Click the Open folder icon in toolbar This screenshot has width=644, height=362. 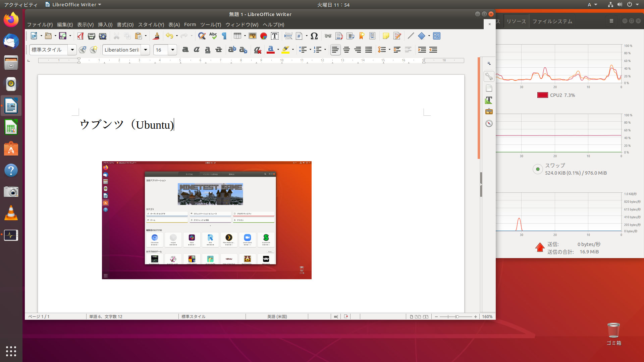pyautogui.click(x=48, y=36)
